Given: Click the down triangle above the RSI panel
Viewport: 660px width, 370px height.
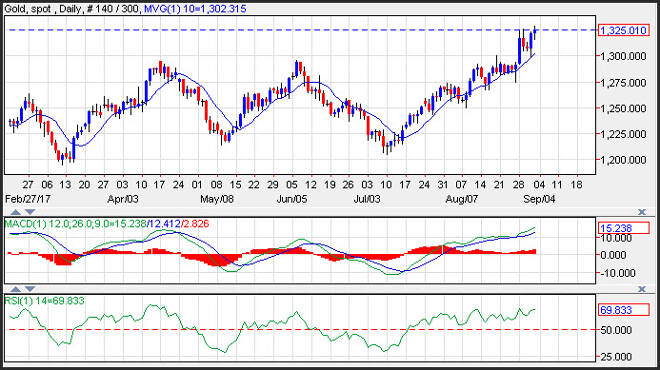Looking at the screenshot, I should pos(30,289).
